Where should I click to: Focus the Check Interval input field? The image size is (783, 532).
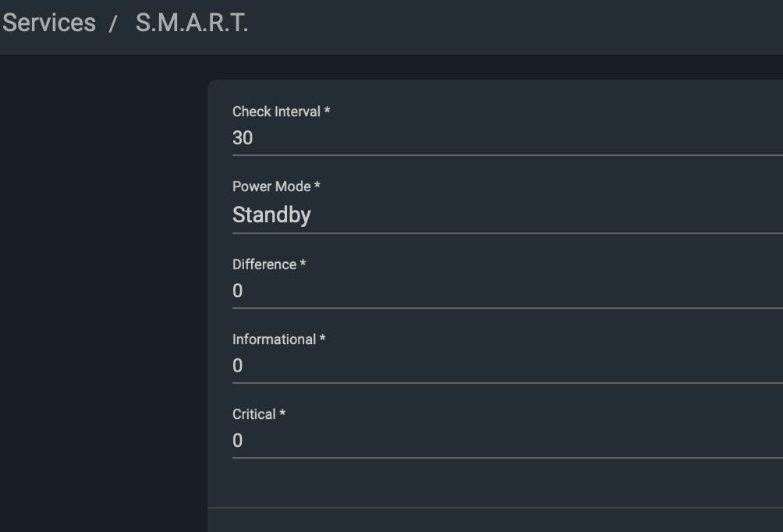(507, 138)
